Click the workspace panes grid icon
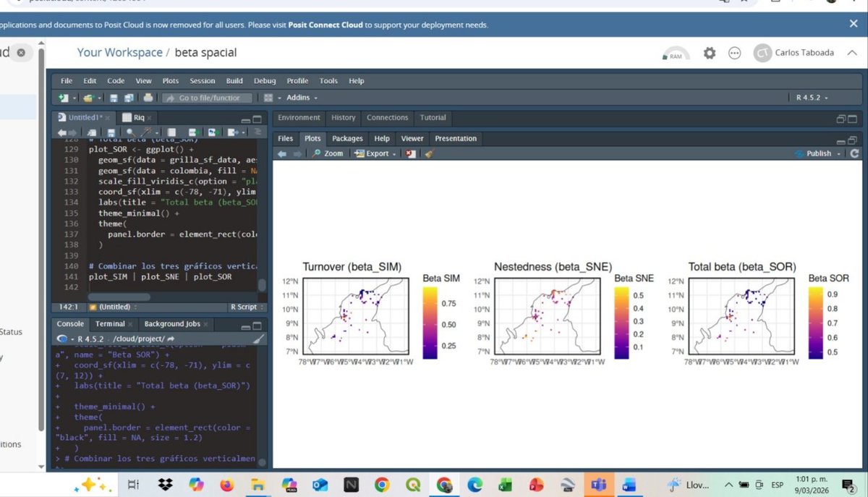The width and height of the screenshot is (868, 497). click(269, 98)
